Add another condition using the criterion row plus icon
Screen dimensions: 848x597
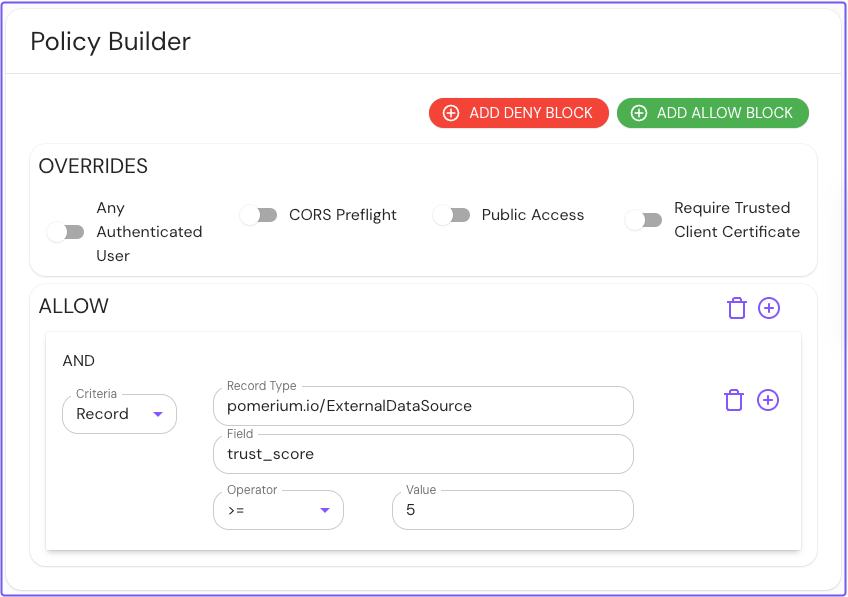[x=768, y=400]
